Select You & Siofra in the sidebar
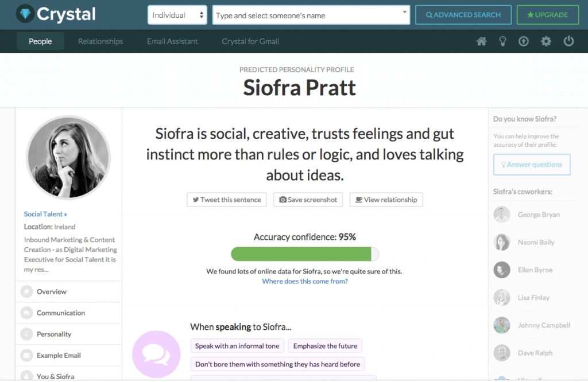 [x=69, y=375]
